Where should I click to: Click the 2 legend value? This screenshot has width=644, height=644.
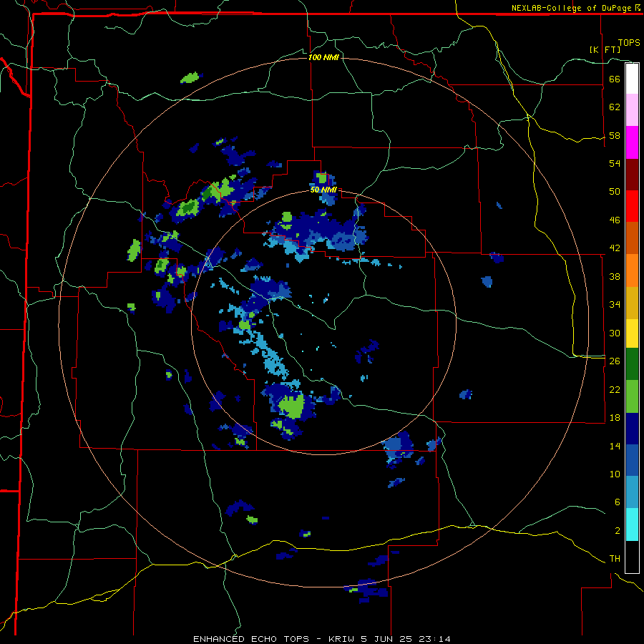(618, 530)
